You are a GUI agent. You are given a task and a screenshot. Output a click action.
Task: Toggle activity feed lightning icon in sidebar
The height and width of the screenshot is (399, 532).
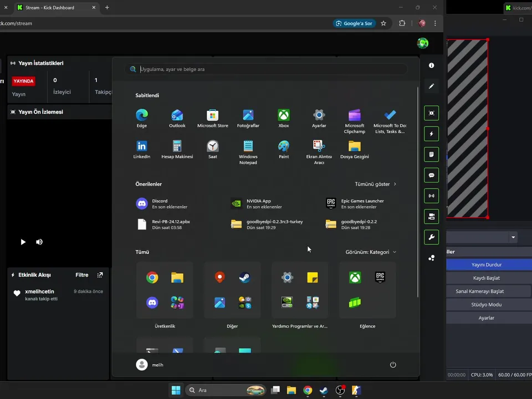(x=431, y=134)
